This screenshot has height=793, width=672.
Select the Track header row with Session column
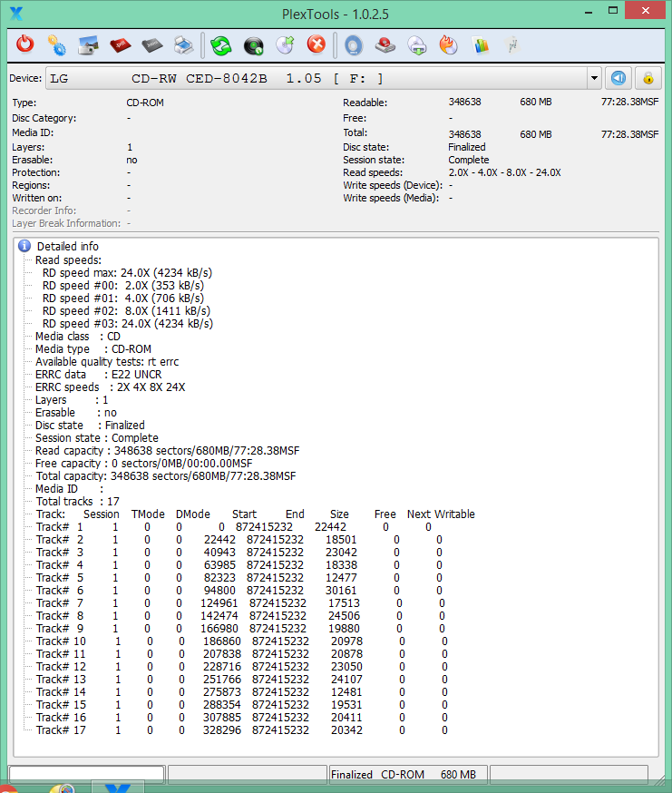click(x=256, y=514)
